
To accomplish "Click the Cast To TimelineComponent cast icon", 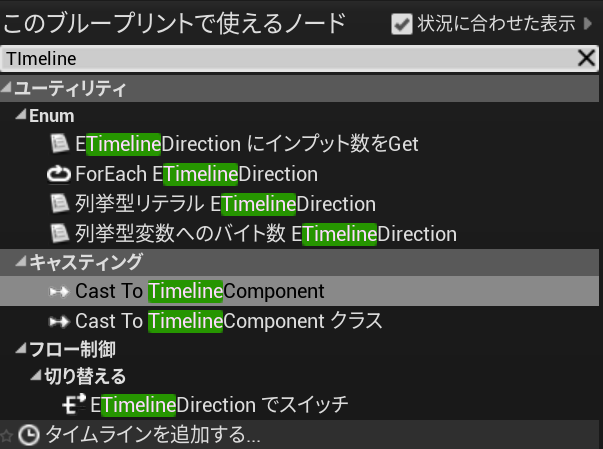I will click(59, 292).
